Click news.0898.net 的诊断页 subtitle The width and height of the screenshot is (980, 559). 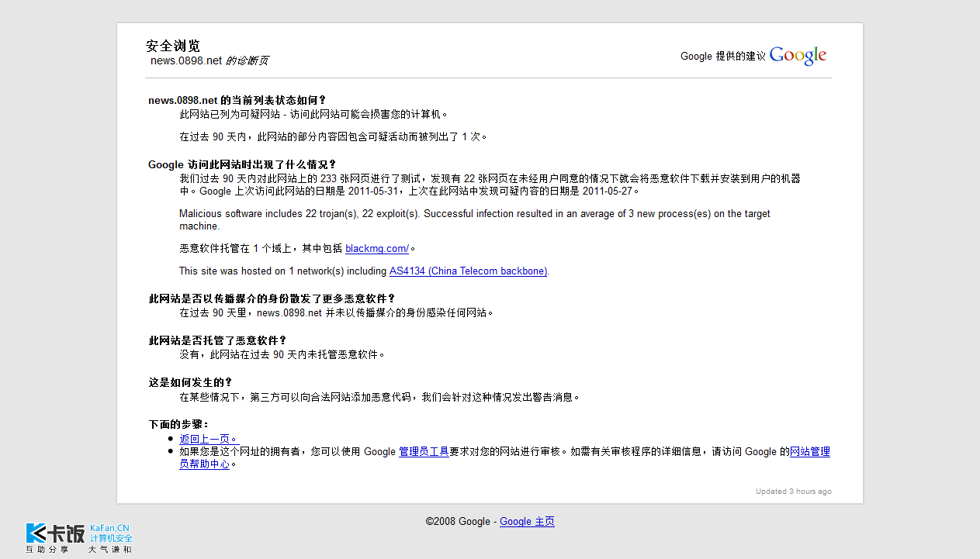209,60
